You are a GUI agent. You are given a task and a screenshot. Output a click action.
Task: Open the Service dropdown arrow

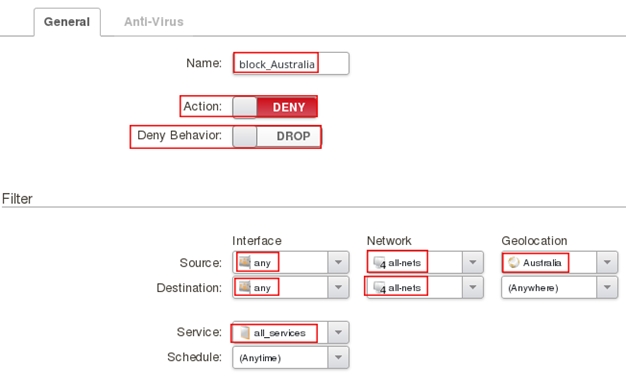point(338,332)
